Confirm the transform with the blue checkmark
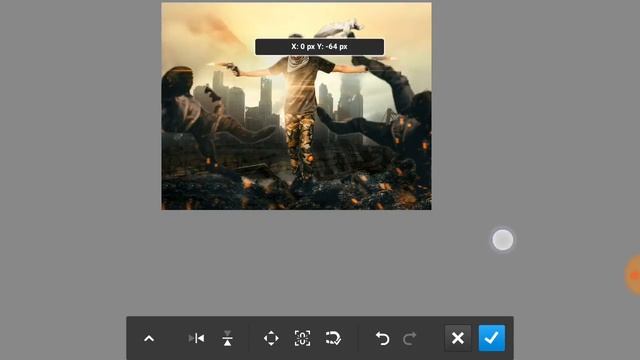The height and width of the screenshot is (360, 640). pos(491,338)
